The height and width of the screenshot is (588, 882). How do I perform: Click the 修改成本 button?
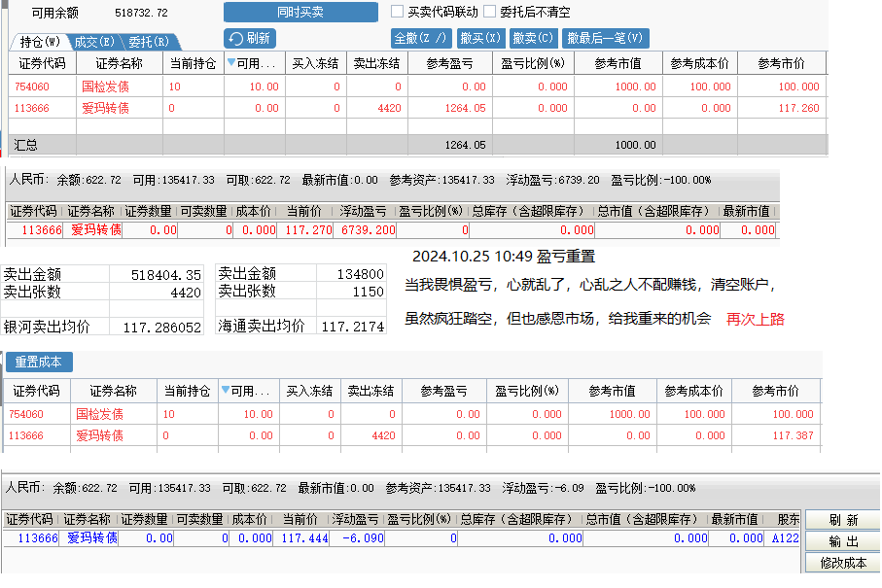pyautogui.click(x=842, y=563)
